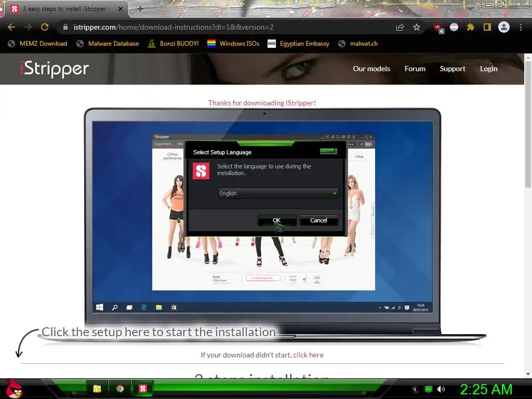Click the 2:25 AM taskbar clock
Image resolution: width=532 pixels, height=399 pixels.
(486, 389)
